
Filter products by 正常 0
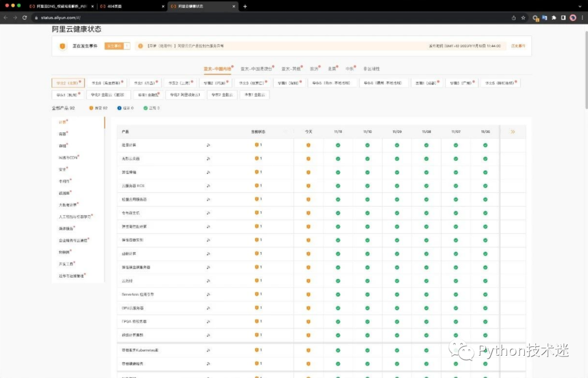click(151, 108)
